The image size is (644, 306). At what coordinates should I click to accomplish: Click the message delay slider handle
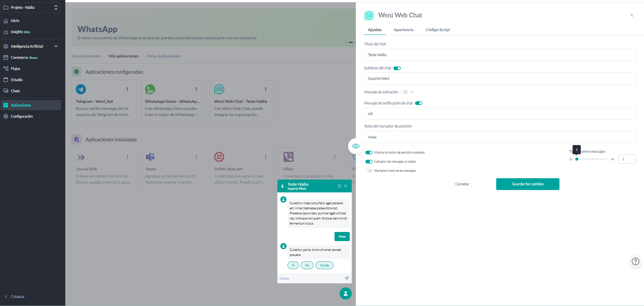577,159
